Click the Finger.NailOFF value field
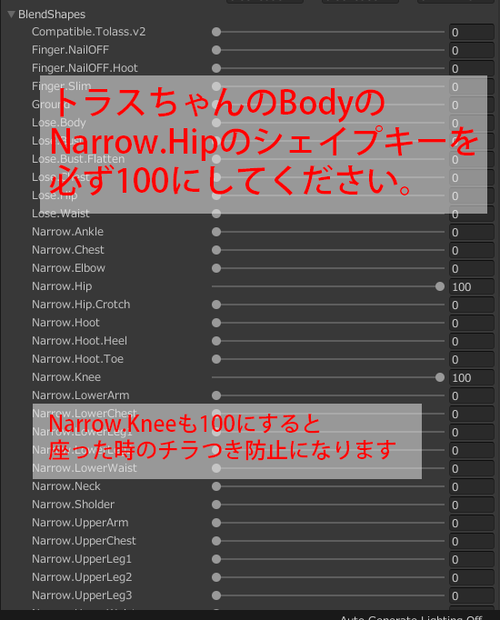Screen dimensions: 500x620 pos(472,50)
